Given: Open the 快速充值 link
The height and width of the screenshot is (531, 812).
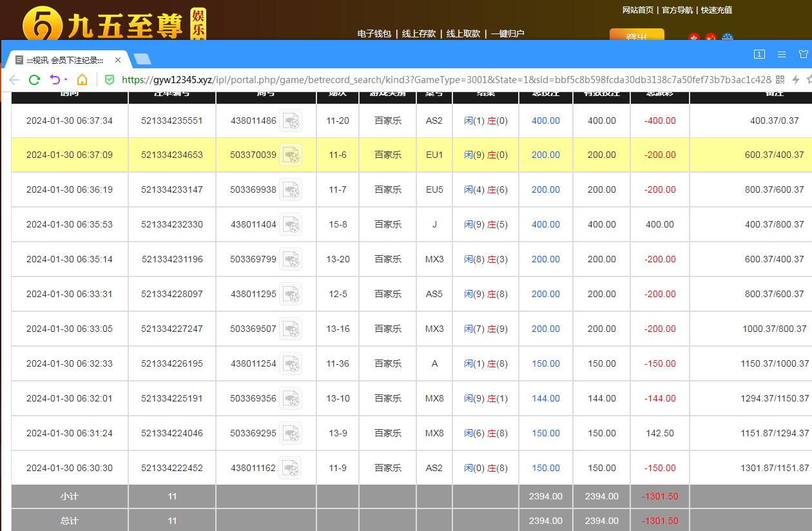Looking at the screenshot, I should pos(717,10).
